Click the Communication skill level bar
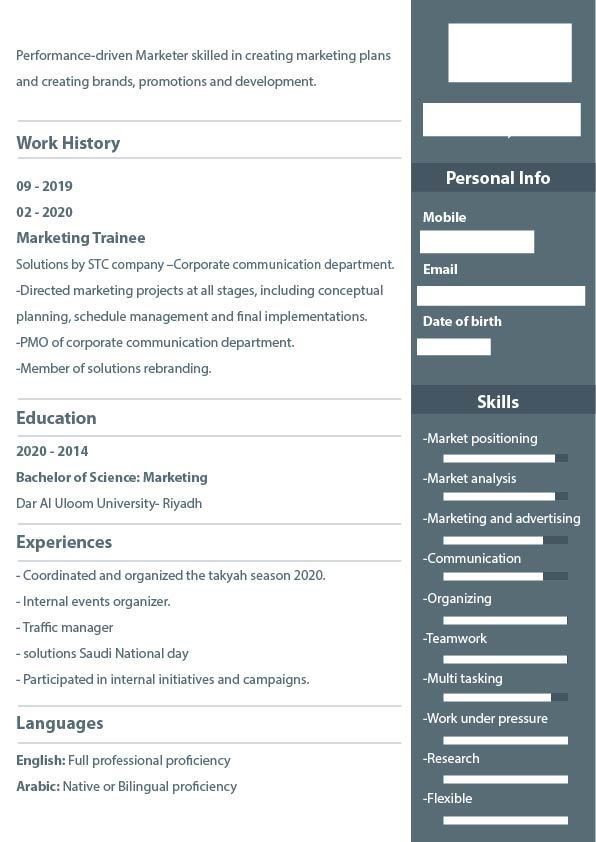The height and width of the screenshot is (842, 596). [x=505, y=576]
